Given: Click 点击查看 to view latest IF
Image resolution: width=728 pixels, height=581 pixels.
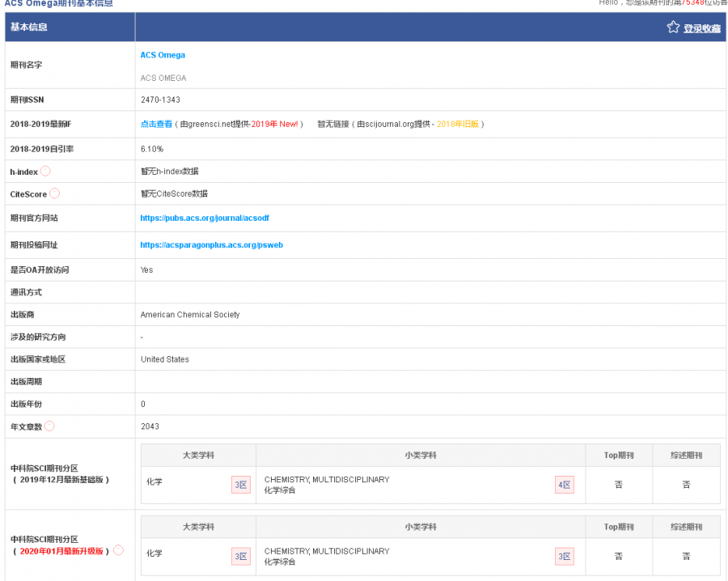Looking at the screenshot, I should [x=156, y=124].
